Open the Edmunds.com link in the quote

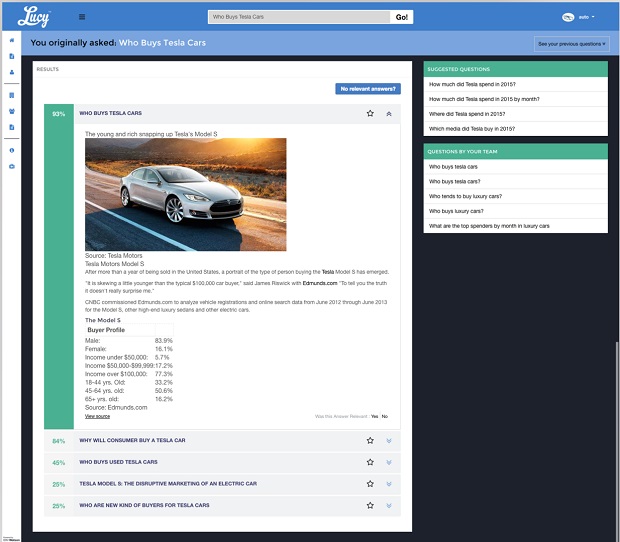tap(320, 283)
